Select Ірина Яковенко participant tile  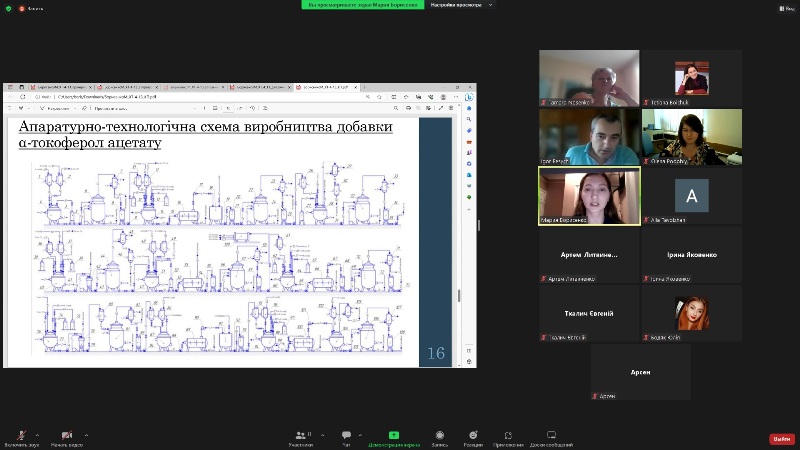pyautogui.click(x=691, y=255)
